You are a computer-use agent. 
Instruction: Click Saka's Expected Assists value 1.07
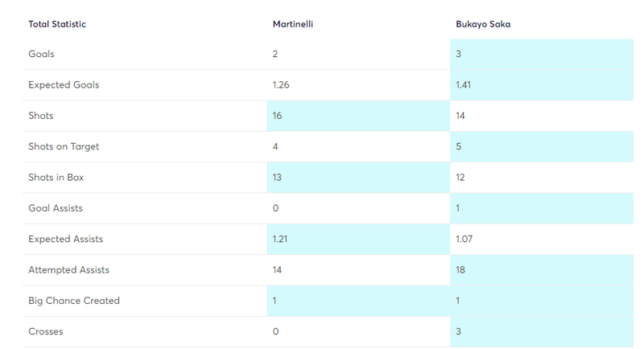[x=464, y=239]
